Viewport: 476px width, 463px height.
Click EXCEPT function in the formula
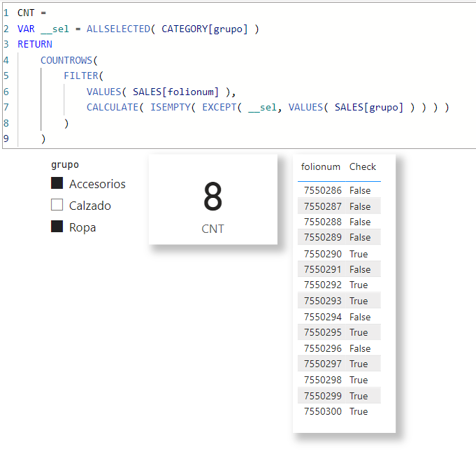[219, 107]
